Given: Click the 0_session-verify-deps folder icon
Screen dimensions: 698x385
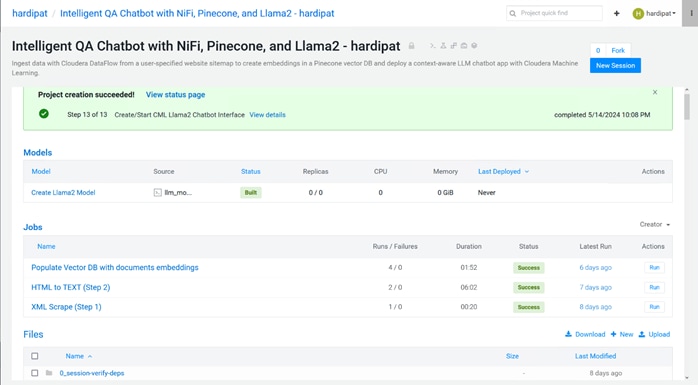Looking at the screenshot, I should coord(49,373).
